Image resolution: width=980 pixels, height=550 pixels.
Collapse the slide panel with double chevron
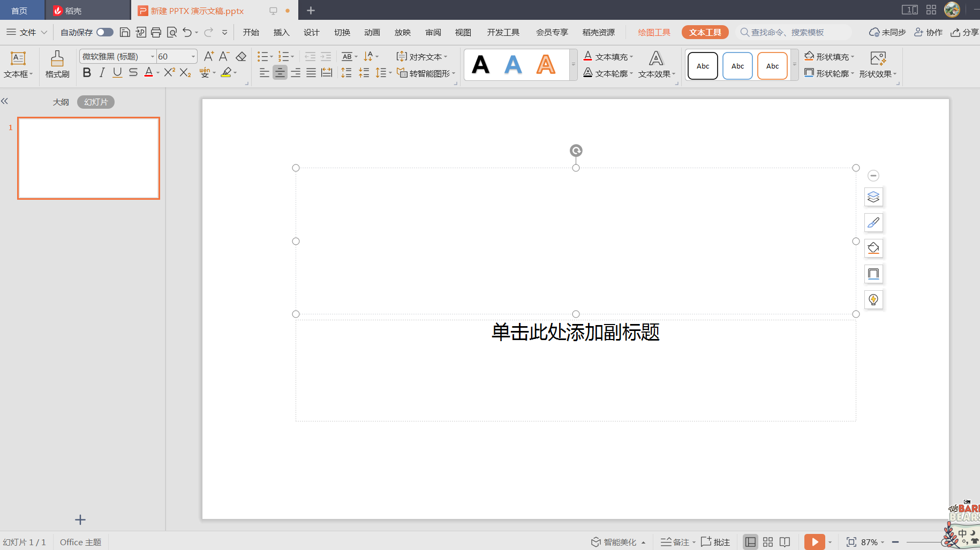click(x=5, y=101)
